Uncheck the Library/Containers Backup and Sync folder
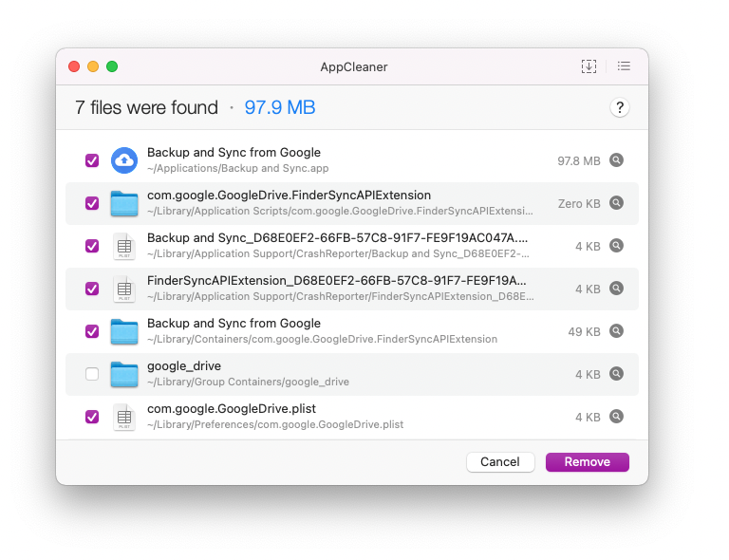Image resolution: width=729 pixels, height=560 pixels. [x=92, y=331]
